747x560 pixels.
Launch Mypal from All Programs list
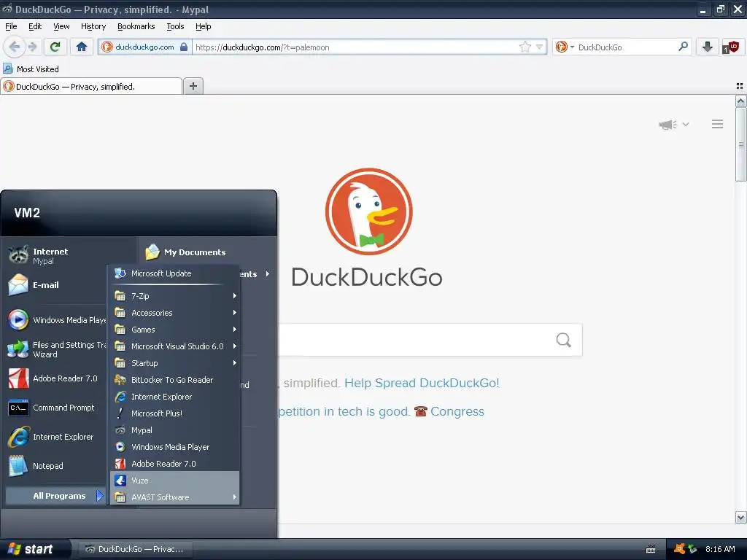(x=174, y=430)
